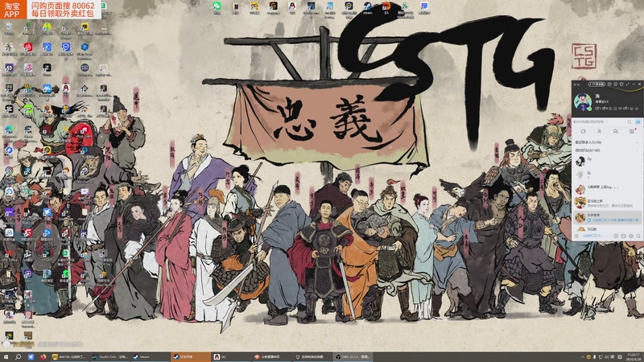Switch to the YY contacts tab
This screenshot has width=644, height=362.
click(599, 131)
